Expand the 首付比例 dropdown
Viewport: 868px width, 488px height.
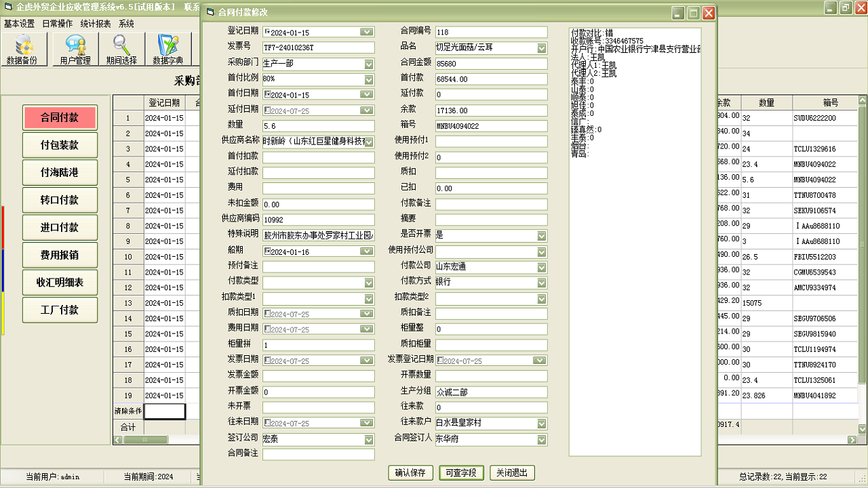tap(369, 79)
